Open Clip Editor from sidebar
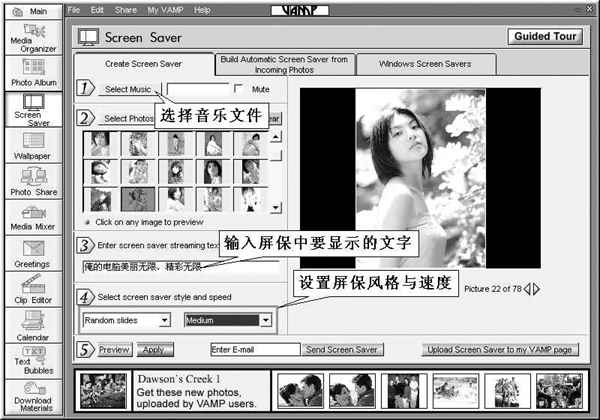 (x=33, y=290)
